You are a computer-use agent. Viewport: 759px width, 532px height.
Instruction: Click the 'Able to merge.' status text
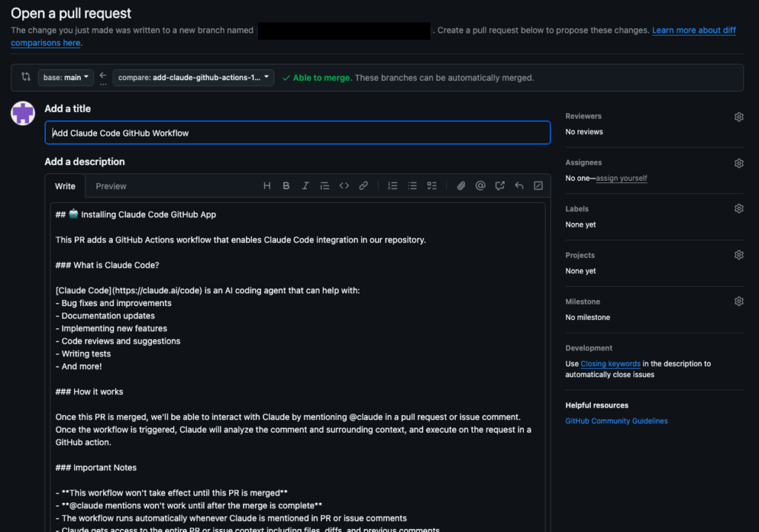click(x=322, y=78)
